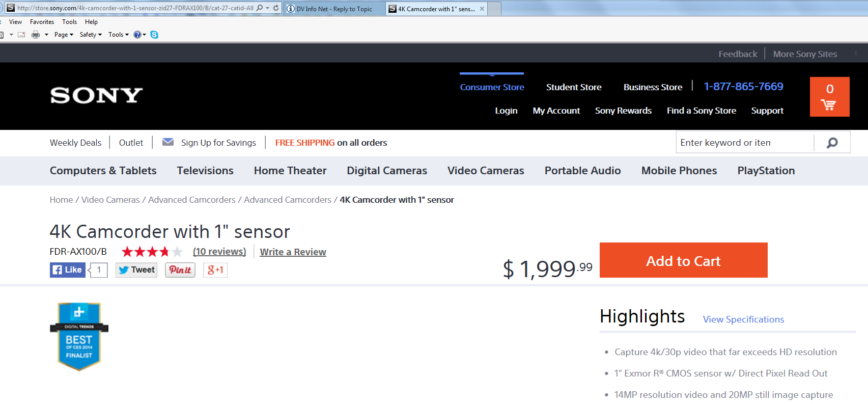Click Home in the breadcrumb
The image size is (868, 404).
(61, 200)
